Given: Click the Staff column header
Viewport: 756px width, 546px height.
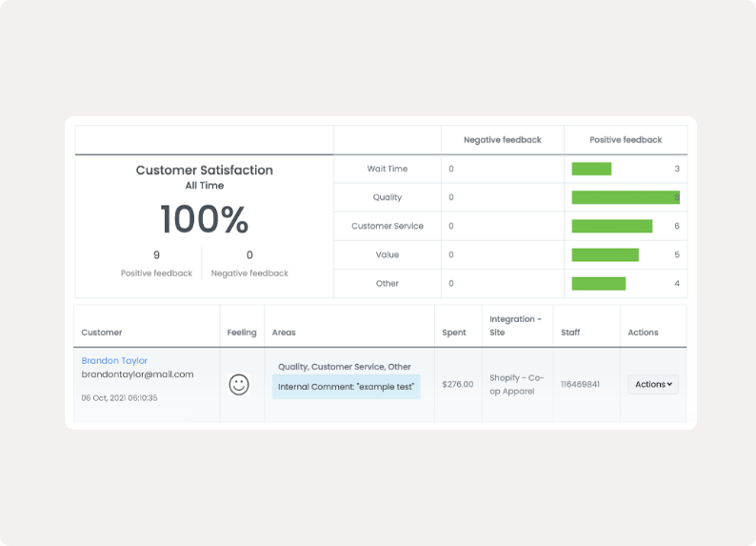Looking at the screenshot, I should coord(570,333).
